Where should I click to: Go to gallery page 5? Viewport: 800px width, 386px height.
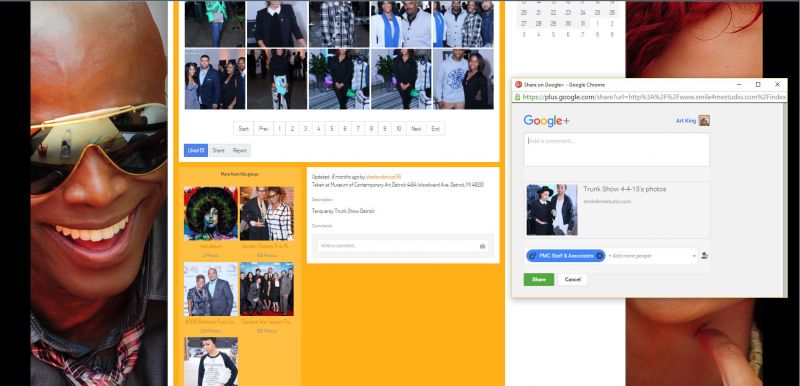tap(332, 129)
